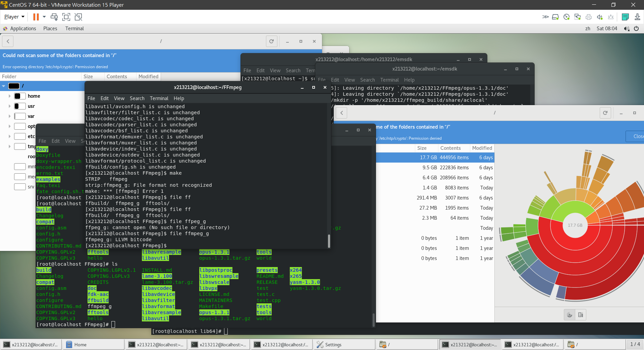Expand the home folder tree row
This screenshot has height=350, width=644.
point(9,96)
